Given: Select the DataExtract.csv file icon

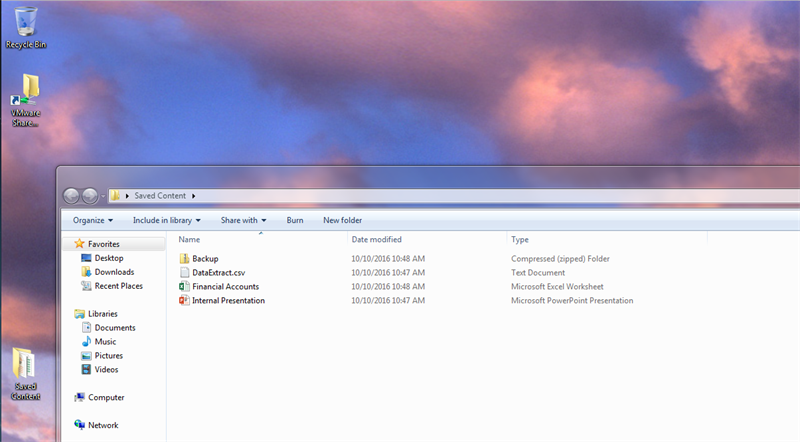Looking at the screenshot, I should pyautogui.click(x=184, y=273).
